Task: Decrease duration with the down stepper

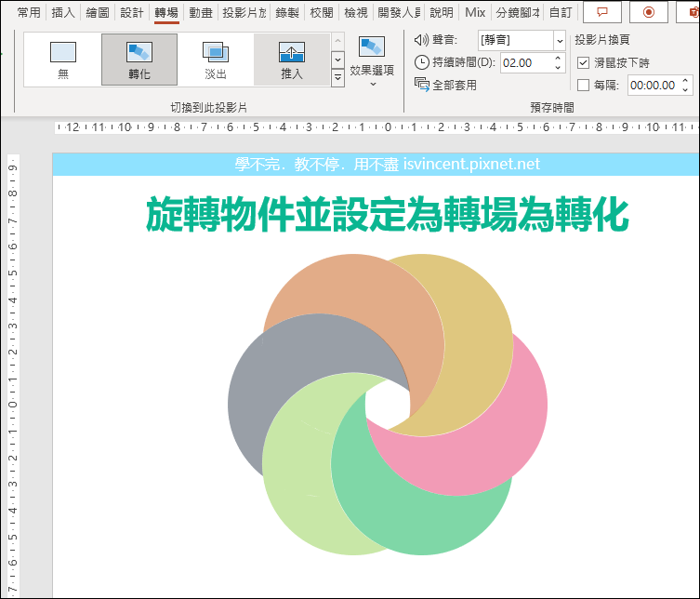Action: [x=558, y=68]
